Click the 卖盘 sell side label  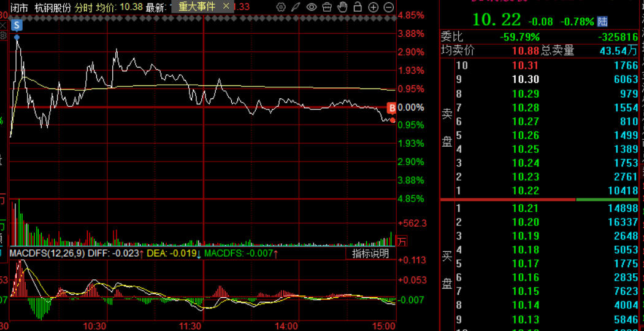tap(447, 128)
